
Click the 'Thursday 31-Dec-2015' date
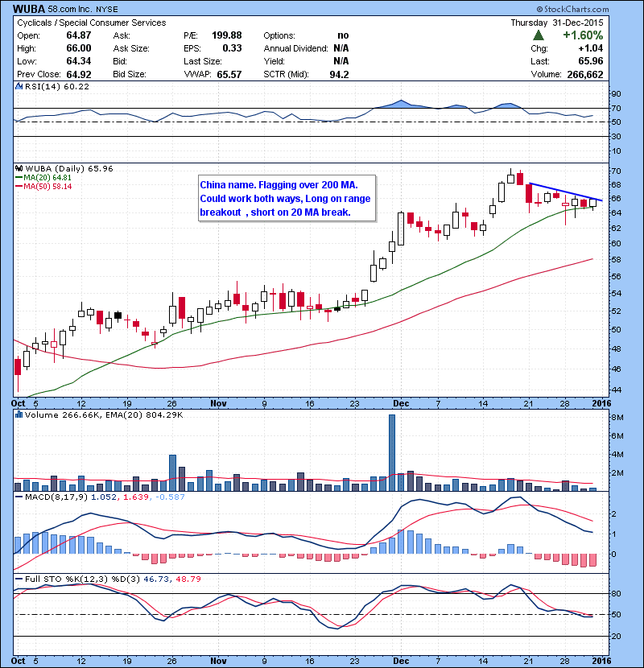click(557, 23)
